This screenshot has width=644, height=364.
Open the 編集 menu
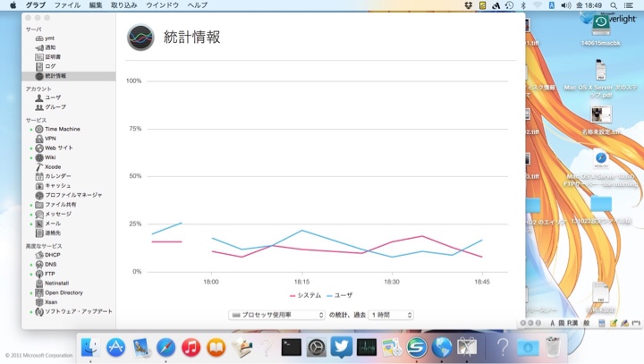click(96, 5)
